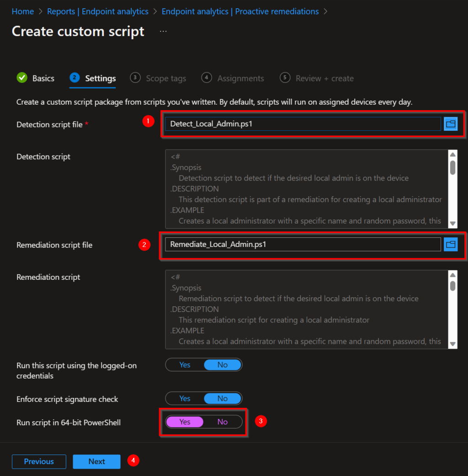Click the Next button

(x=96, y=461)
